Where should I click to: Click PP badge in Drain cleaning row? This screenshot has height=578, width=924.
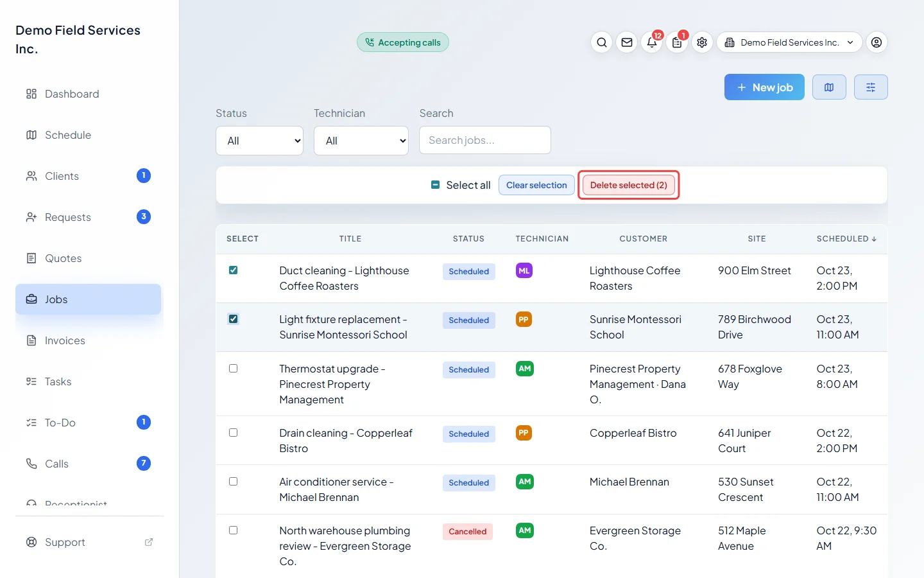(x=524, y=433)
